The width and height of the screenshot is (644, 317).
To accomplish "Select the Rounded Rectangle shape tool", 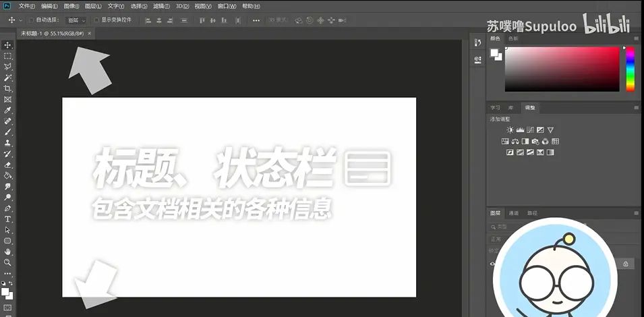I will pos(7,241).
